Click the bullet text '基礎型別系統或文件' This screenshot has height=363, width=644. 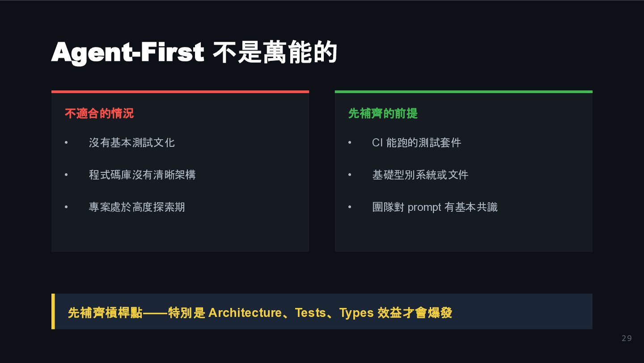click(x=420, y=175)
